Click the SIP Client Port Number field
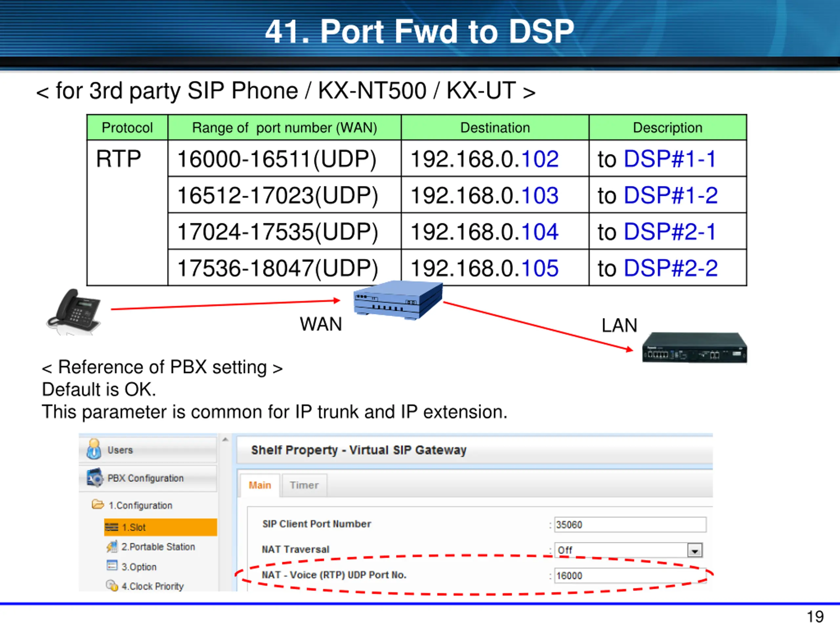Screen dimensions: 840x630 coord(630,524)
